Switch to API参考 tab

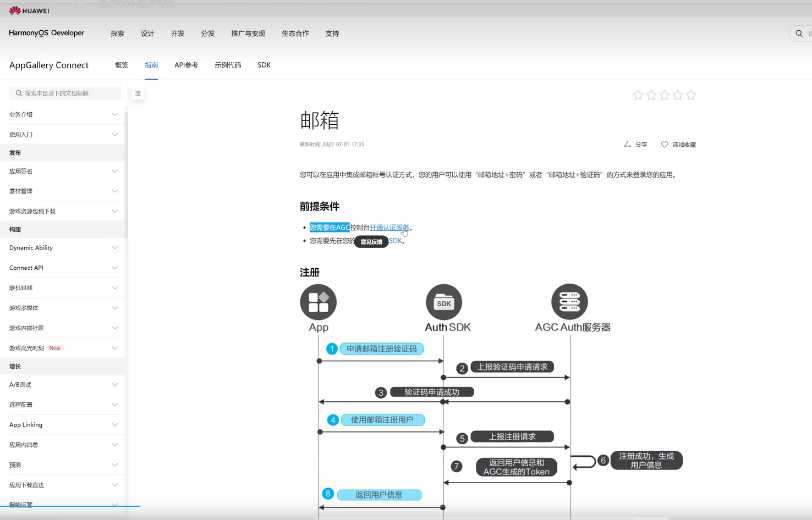click(186, 65)
